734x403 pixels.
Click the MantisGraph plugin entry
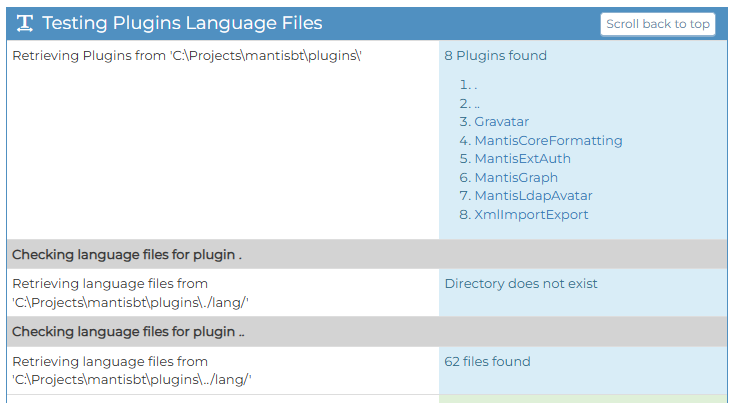point(516,178)
